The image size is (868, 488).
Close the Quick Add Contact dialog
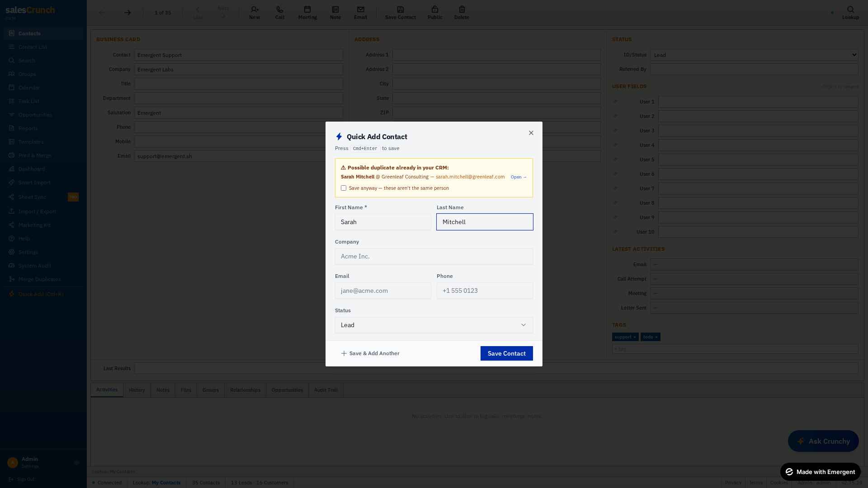tap(531, 133)
